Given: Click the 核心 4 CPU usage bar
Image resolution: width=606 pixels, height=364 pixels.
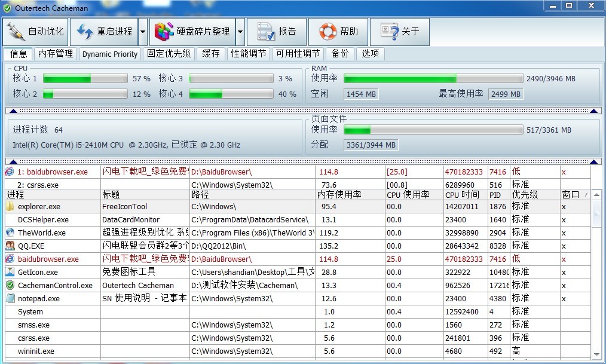Looking at the screenshot, I should click(x=231, y=94).
